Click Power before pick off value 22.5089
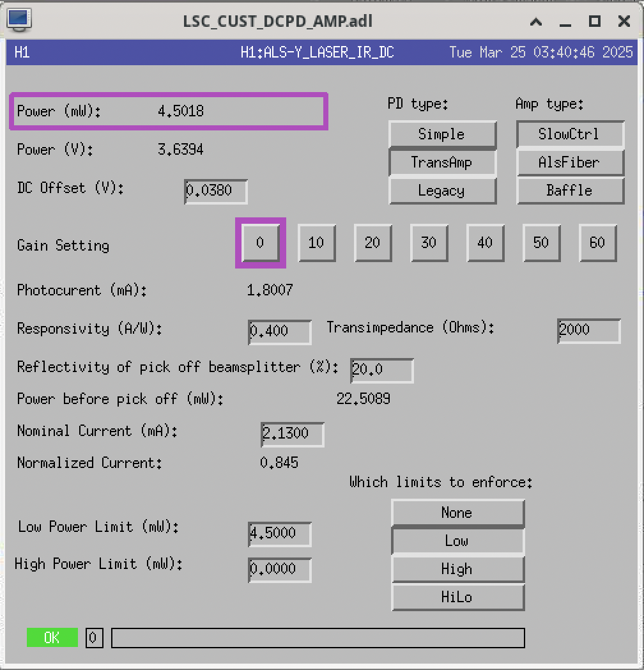This screenshot has width=644, height=670. tap(364, 399)
